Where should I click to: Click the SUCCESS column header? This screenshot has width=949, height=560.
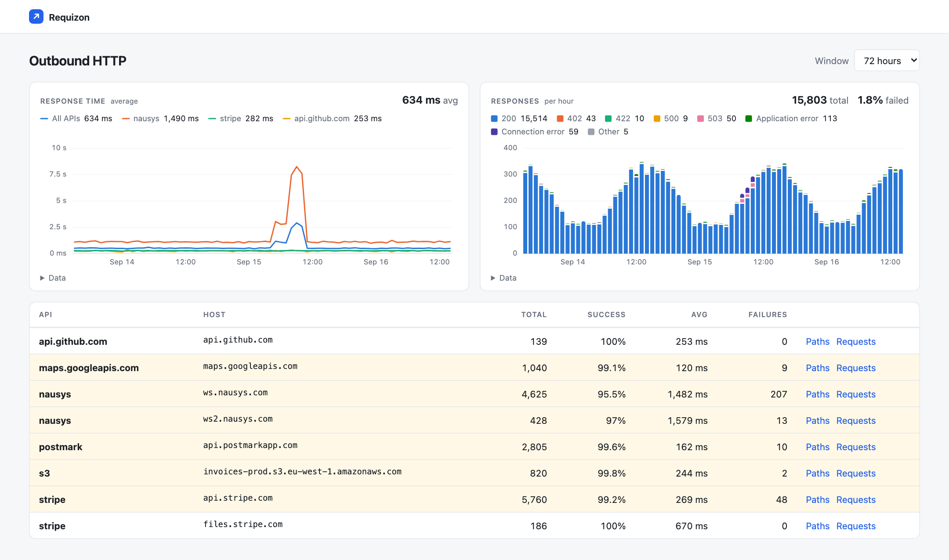606,314
